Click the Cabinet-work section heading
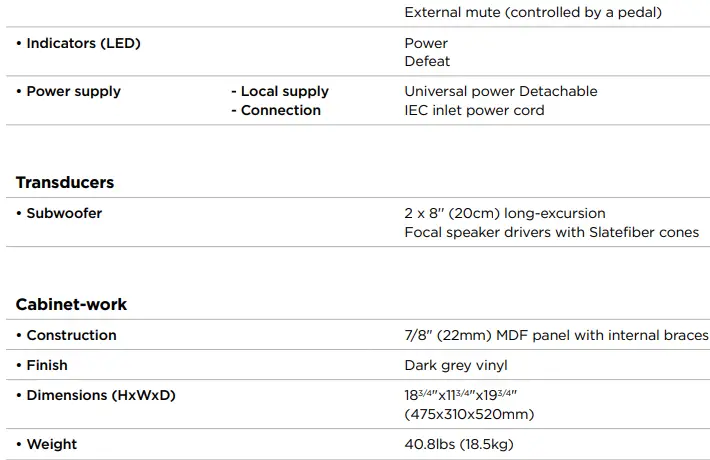This screenshot has width=710, height=460. 71,304
